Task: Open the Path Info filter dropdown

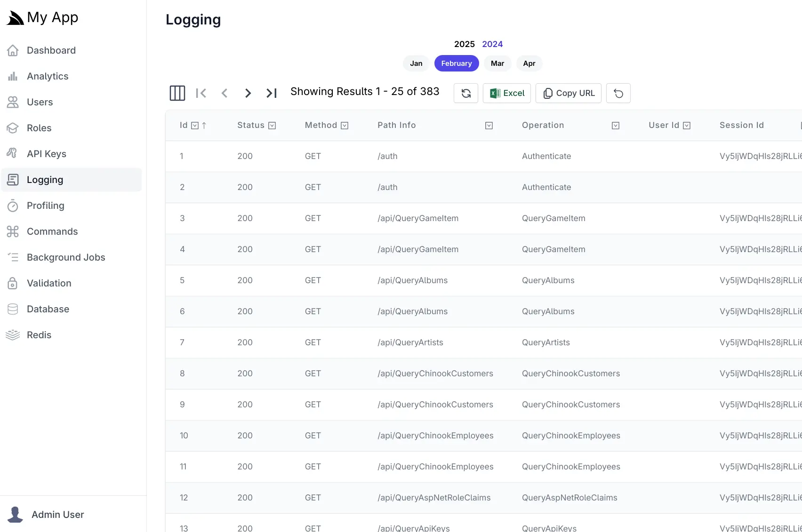Action: coord(489,125)
